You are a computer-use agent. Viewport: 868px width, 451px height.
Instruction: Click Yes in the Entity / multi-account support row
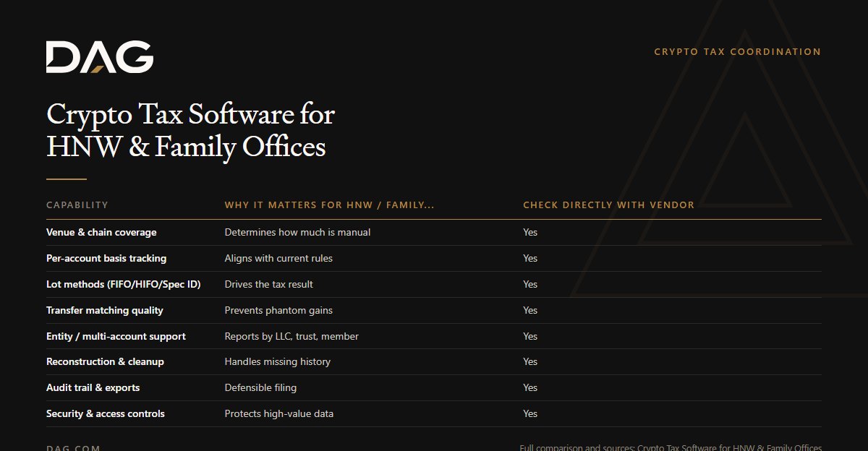530,337
